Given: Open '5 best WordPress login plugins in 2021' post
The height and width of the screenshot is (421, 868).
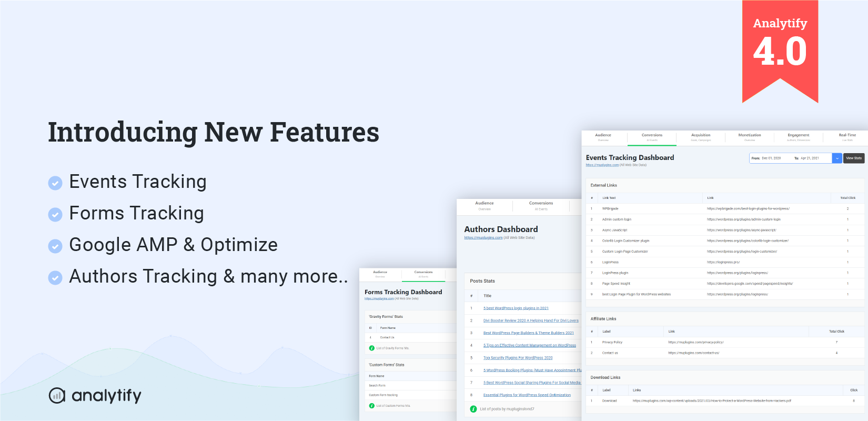Looking at the screenshot, I should [x=516, y=308].
